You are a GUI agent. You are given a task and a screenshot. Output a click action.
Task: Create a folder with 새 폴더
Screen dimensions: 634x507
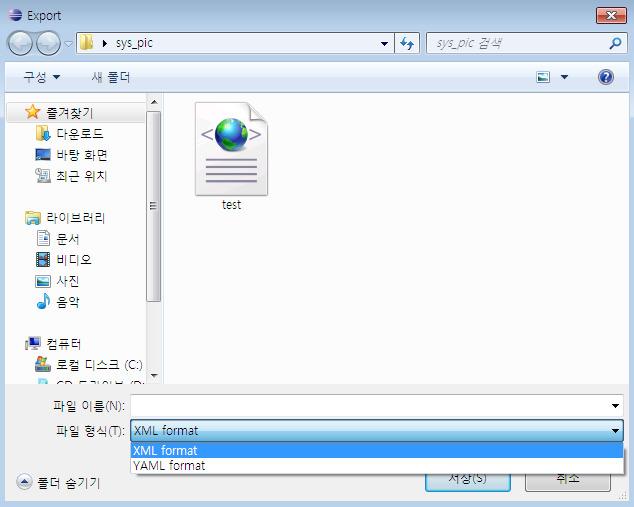(110, 77)
